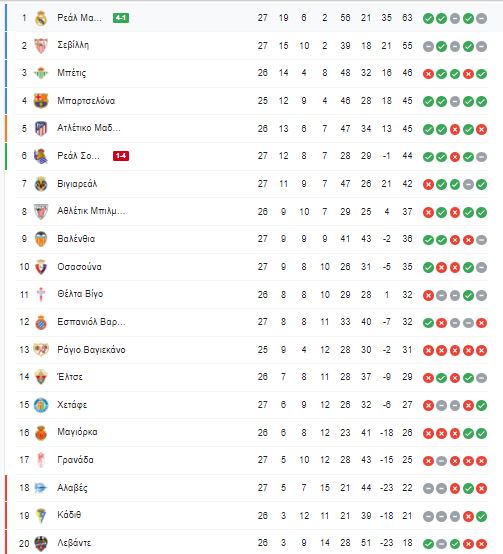Open the Οσασούνα team link

coord(79,267)
